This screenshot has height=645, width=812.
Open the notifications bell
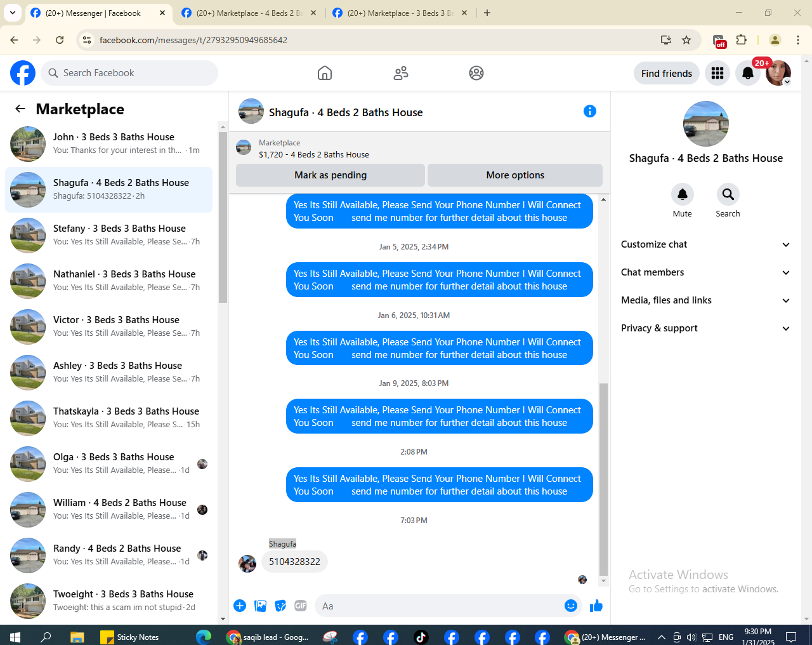[748, 73]
